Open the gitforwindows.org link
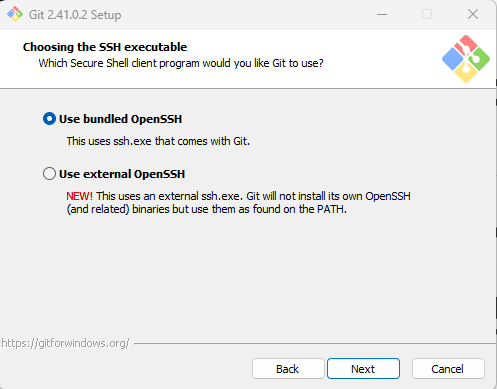The height and width of the screenshot is (389, 497). (65, 343)
